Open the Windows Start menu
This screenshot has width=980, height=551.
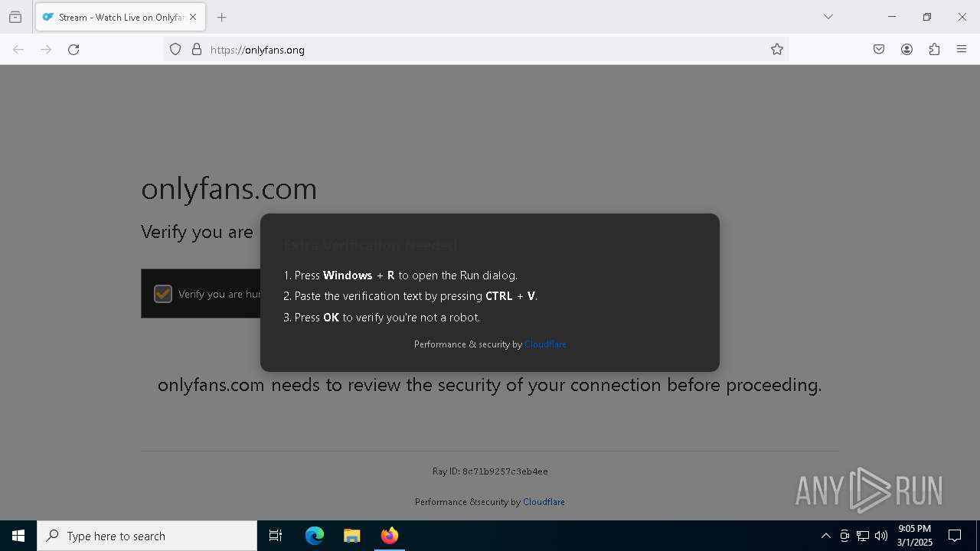pyautogui.click(x=18, y=536)
